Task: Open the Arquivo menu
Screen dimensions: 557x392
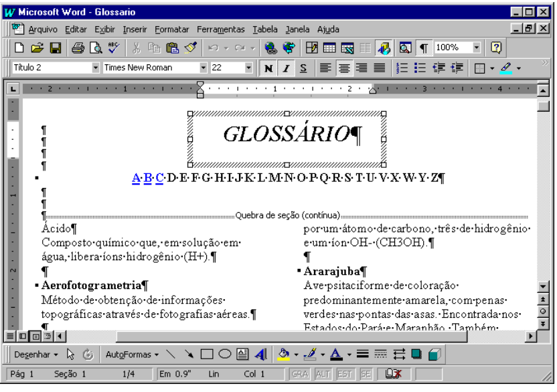Action: coord(43,29)
